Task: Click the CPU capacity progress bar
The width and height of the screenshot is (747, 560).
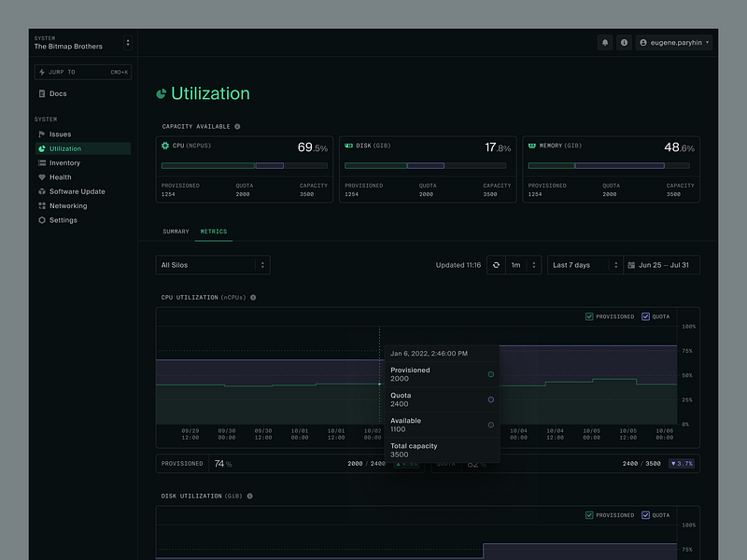Action: coord(244,166)
